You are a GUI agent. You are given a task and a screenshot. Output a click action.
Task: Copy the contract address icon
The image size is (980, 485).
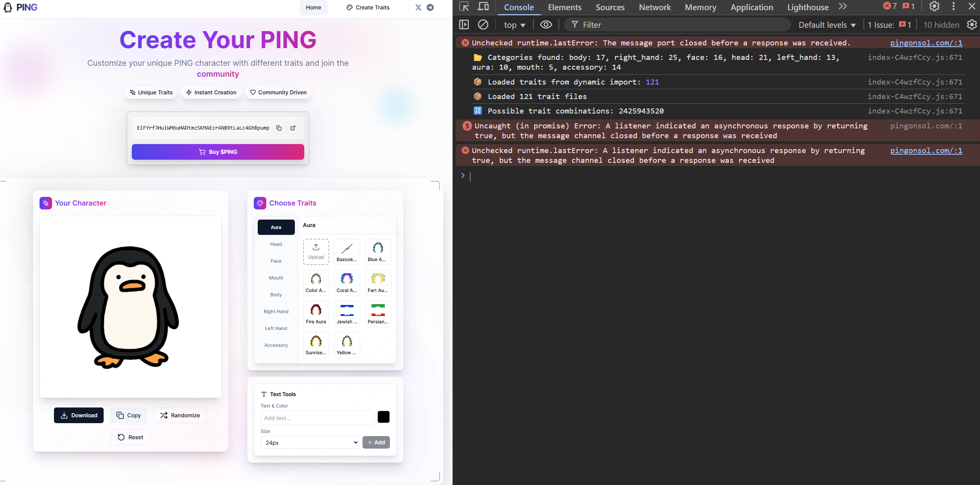click(x=279, y=128)
